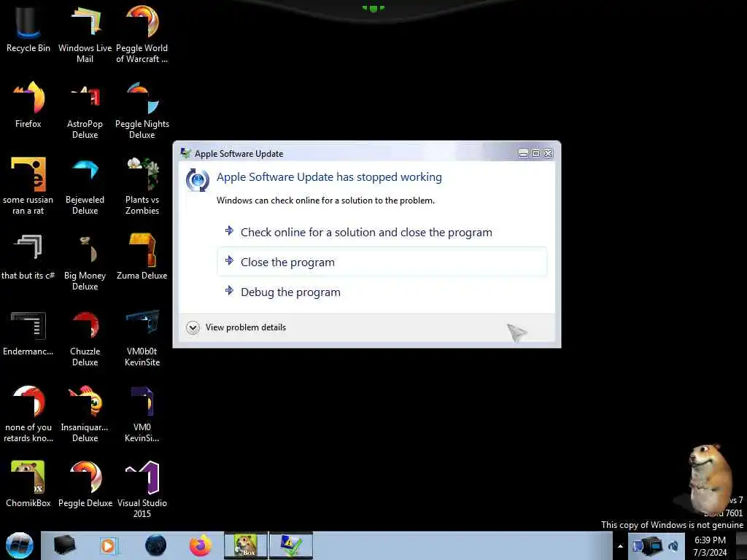Screen dimensions: 747x560
Task: Select the Big Money Deluxe icon
Action: coord(85,262)
